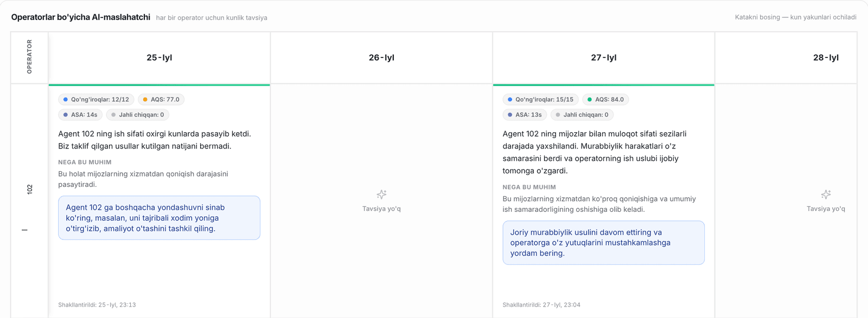Open the 27-Iyl column header

click(x=604, y=57)
